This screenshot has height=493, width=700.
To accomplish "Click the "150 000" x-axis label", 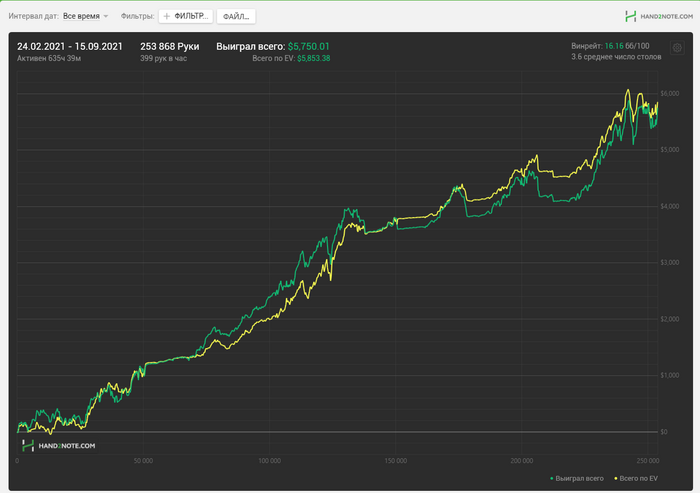I will pos(396,460).
